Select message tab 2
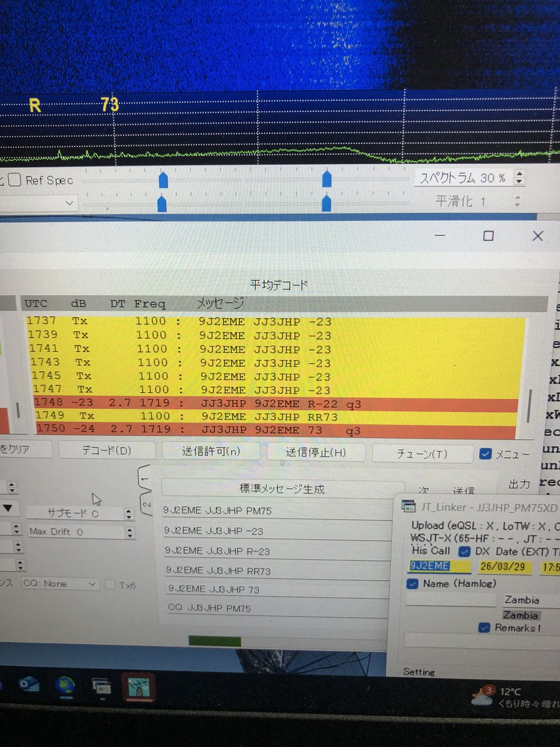560x747 pixels. (x=146, y=505)
